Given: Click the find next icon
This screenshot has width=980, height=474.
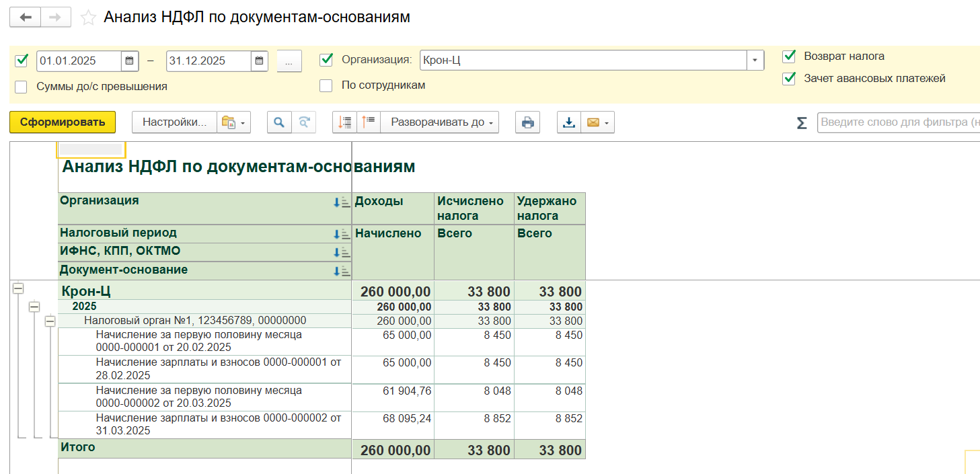Looking at the screenshot, I should [x=304, y=122].
